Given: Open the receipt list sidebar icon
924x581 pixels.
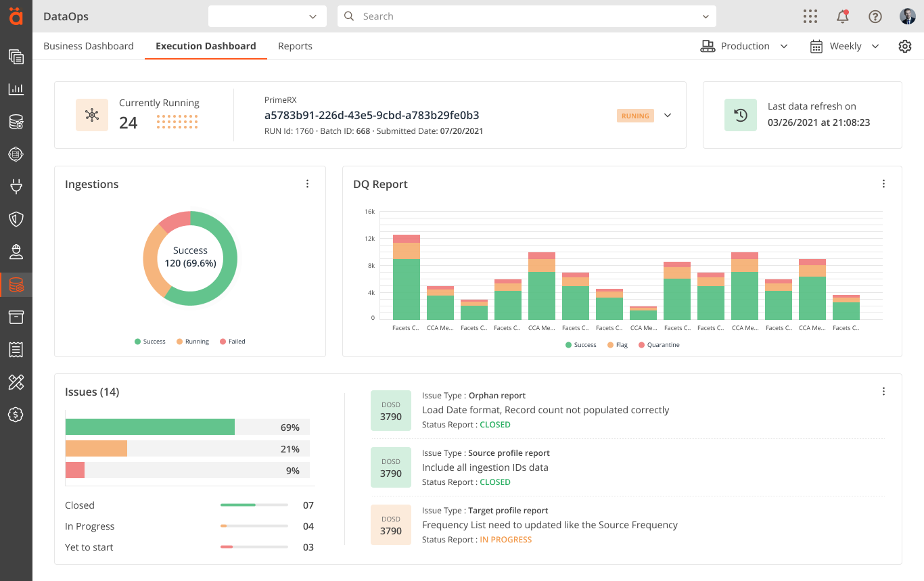Looking at the screenshot, I should coord(16,350).
